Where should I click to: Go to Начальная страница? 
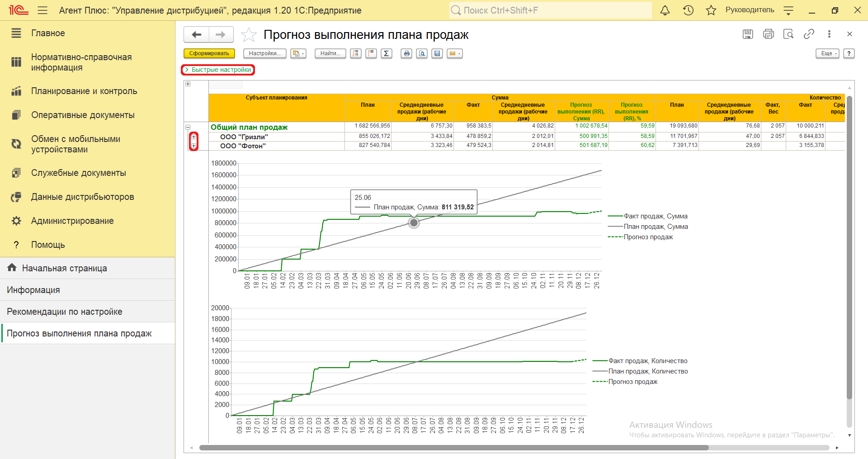[x=87, y=268]
